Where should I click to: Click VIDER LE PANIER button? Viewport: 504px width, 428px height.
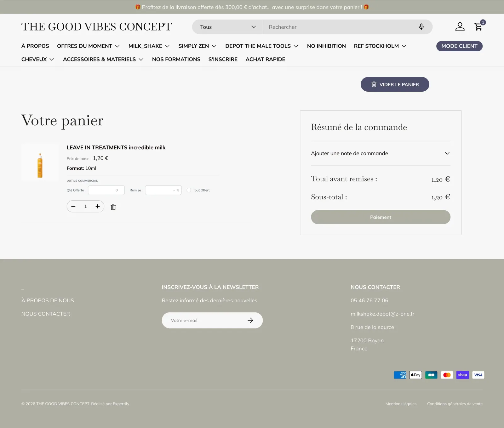(x=395, y=84)
